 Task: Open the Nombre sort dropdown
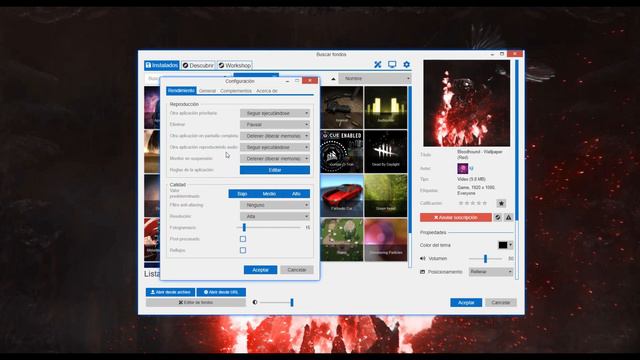[x=374, y=78]
